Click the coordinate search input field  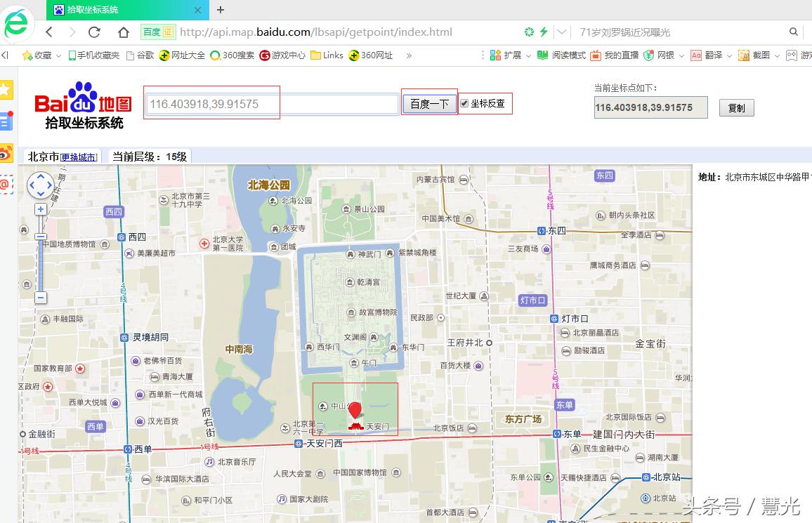(273, 104)
